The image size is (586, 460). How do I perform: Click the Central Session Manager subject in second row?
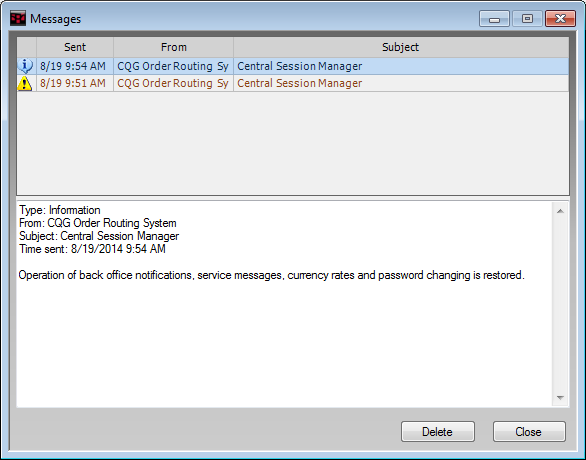coord(299,83)
